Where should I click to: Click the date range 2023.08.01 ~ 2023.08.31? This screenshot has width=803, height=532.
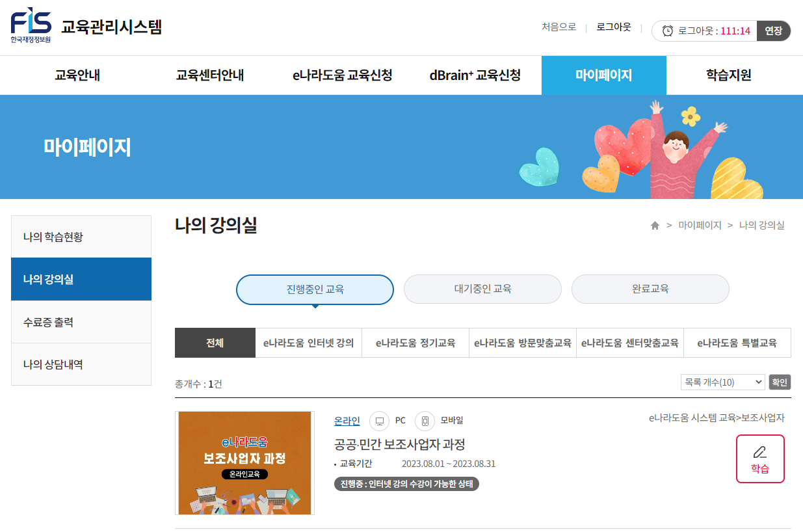[449, 464]
